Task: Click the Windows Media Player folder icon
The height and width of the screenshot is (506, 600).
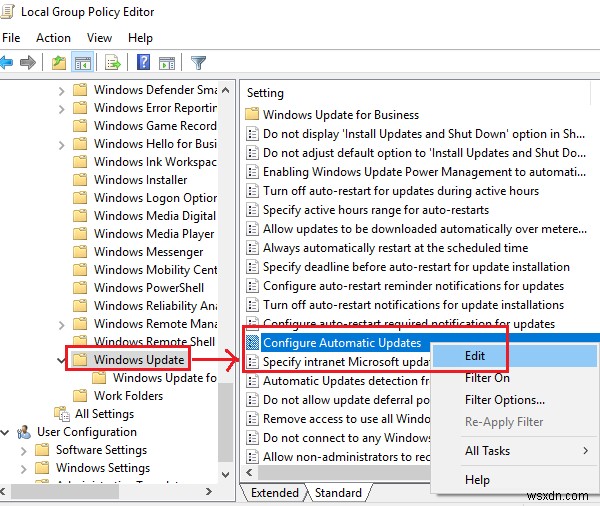Action: [80, 233]
